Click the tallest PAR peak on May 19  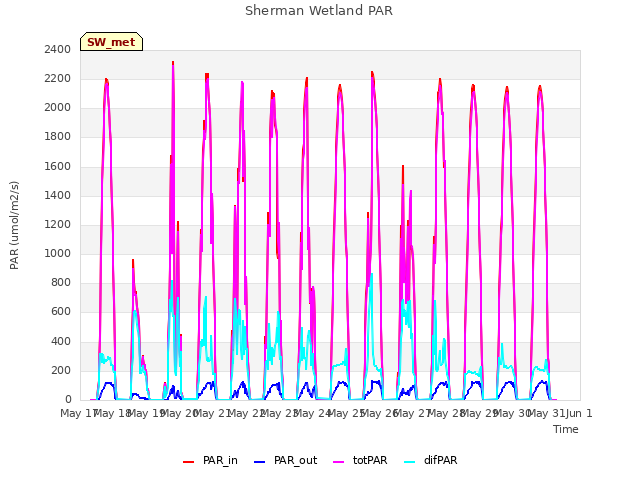[173, 63]
